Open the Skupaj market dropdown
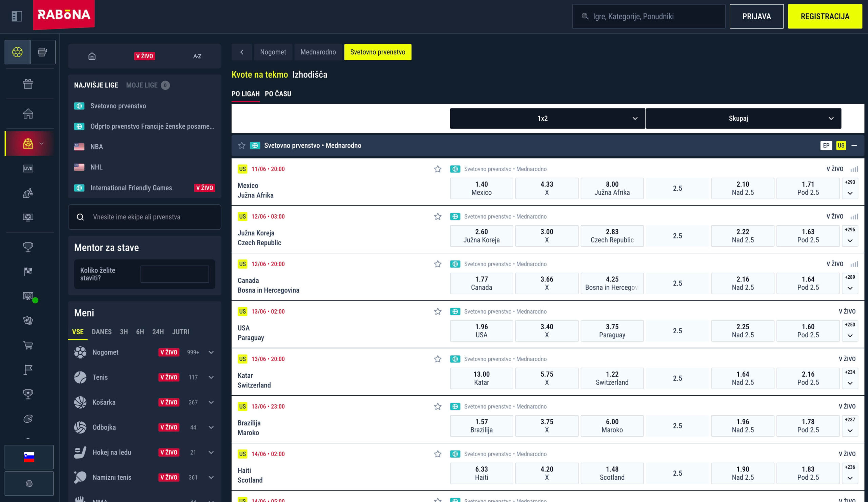This screenshot has height=502, width=868. (x=743, y=118)
